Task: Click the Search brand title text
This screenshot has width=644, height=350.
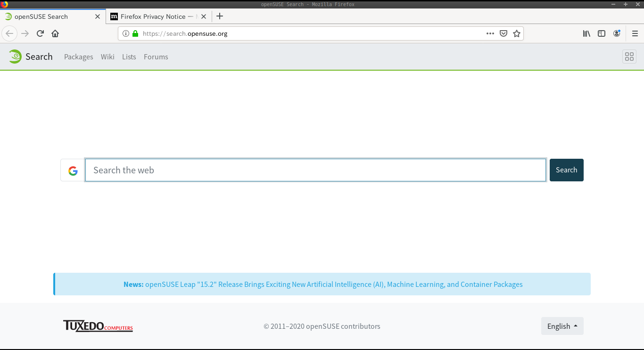Action: 39,57
